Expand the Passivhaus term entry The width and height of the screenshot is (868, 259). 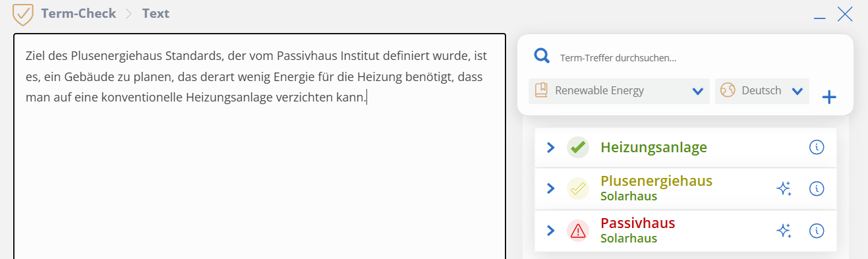pyautogui.click(x=551, y=230)
